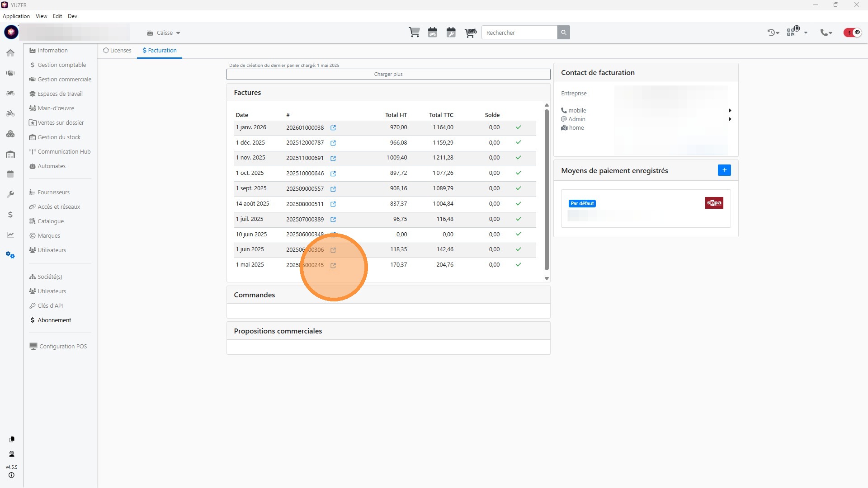Screen dimensions: 868x488
Task: Open external link for invoice 202601000038
Action: coord(333,128)
